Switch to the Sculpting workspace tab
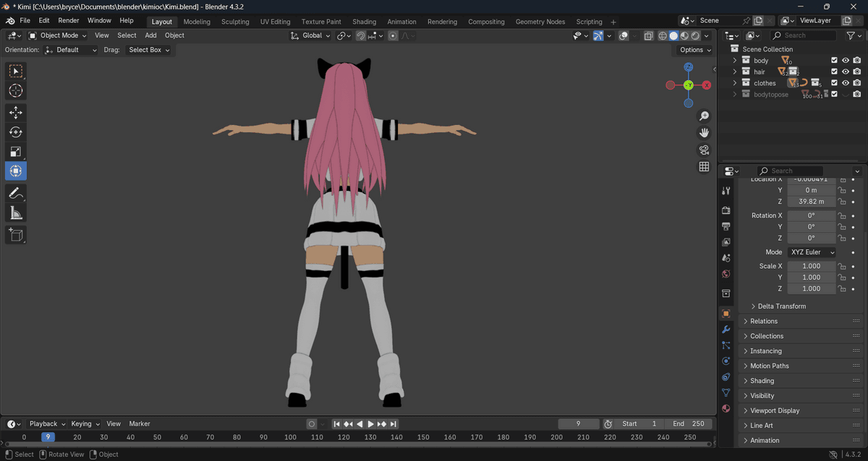Screen dimensions: 868x461 click(x=235, y=22)
